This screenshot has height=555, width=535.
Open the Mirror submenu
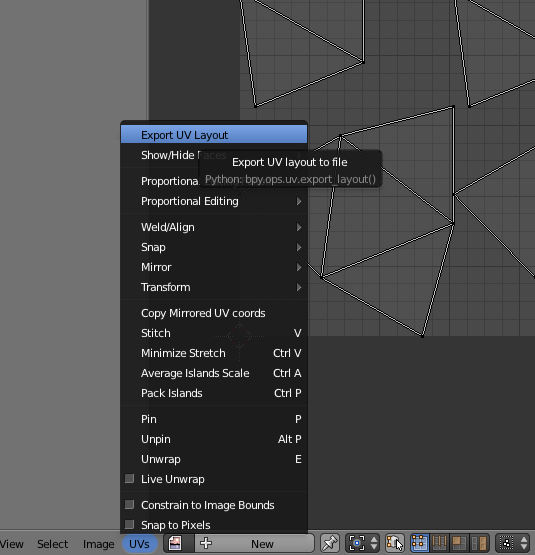[x=214, y=267]
